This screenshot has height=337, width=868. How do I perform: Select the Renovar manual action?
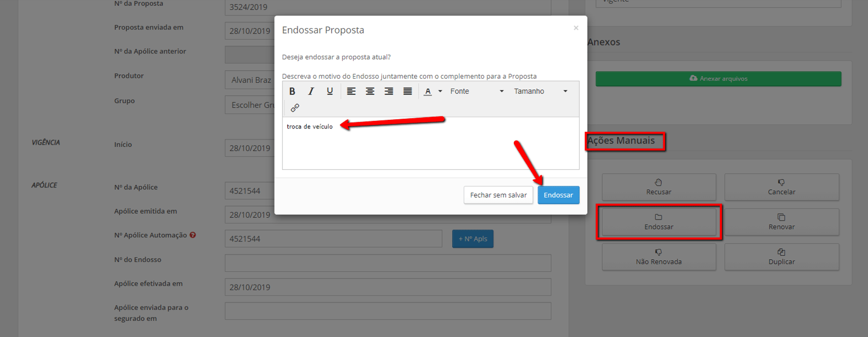coord(781,222)
